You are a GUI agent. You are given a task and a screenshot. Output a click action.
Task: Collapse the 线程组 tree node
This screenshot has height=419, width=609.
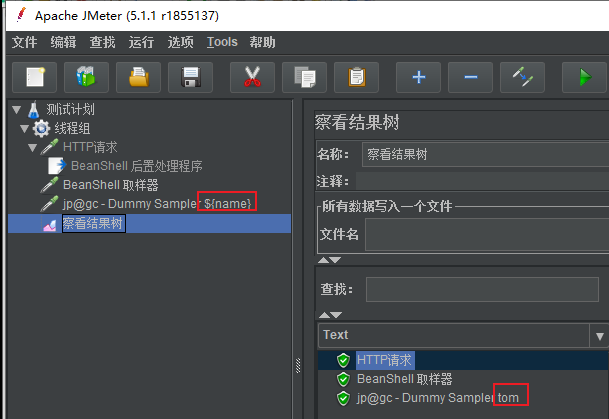[x=24, y=129]
